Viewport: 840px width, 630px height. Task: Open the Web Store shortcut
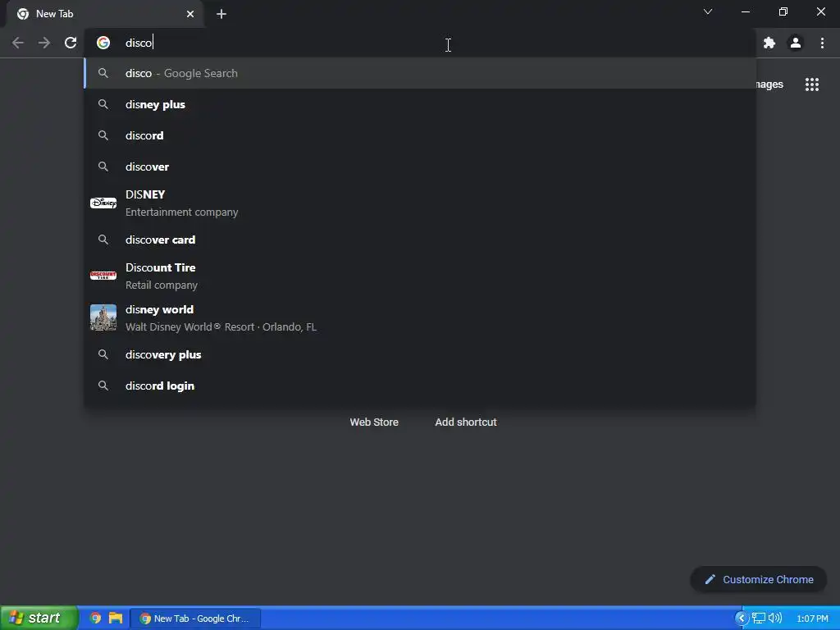pyautogui.click(x=374, y=422)
